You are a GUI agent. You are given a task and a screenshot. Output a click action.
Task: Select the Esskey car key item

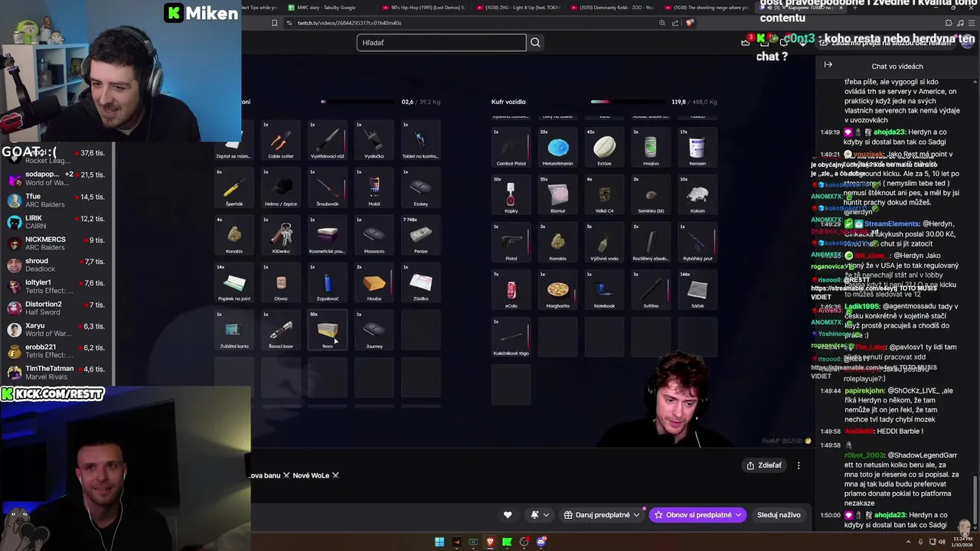(421, 187)
